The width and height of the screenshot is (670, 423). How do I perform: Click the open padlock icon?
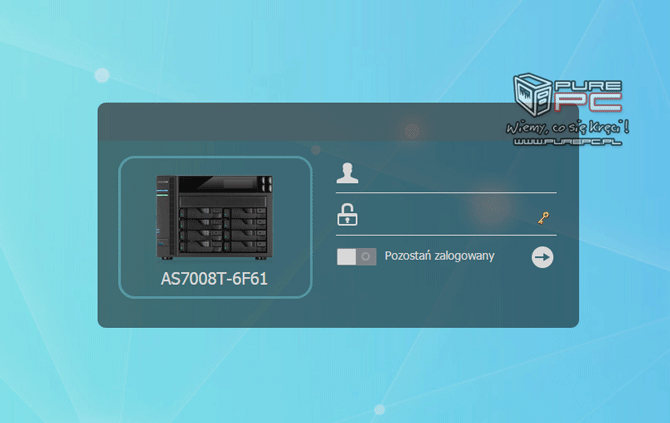(x=347, y=214)
